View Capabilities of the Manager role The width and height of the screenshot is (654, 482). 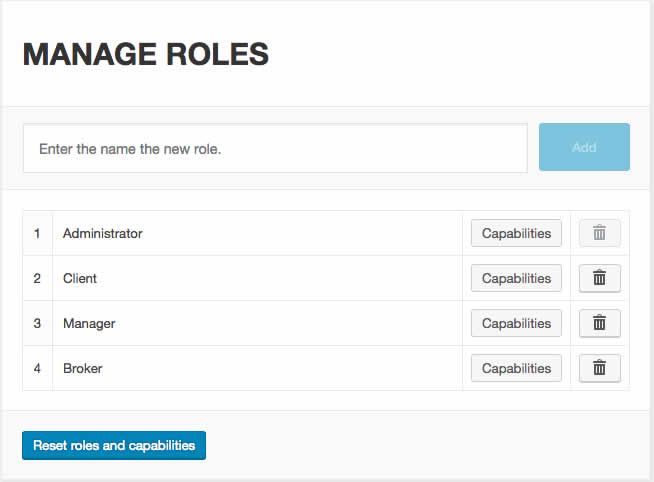tap(516, 323)
